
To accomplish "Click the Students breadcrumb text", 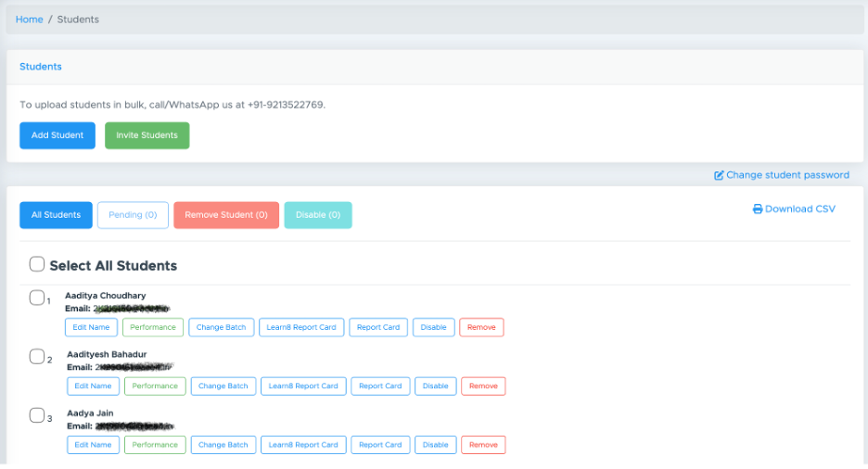I will click(x=78, y=19).
